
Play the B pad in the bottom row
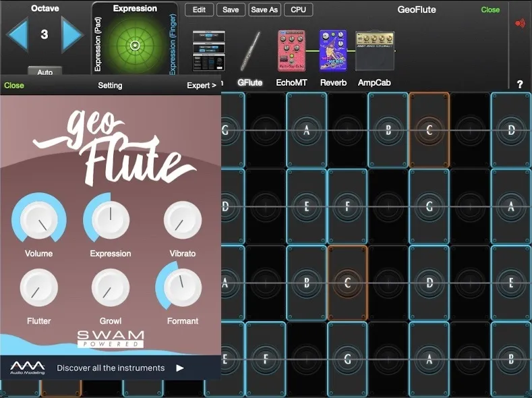tap(511, 359)
